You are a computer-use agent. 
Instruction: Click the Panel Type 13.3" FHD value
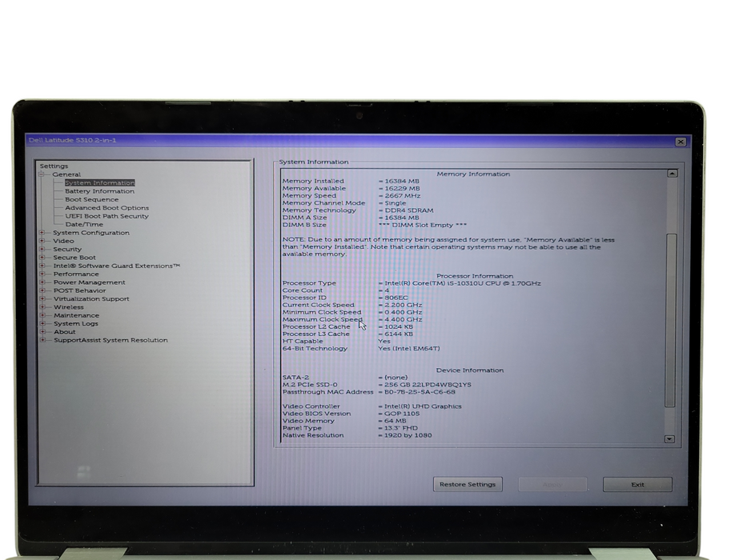400,428
